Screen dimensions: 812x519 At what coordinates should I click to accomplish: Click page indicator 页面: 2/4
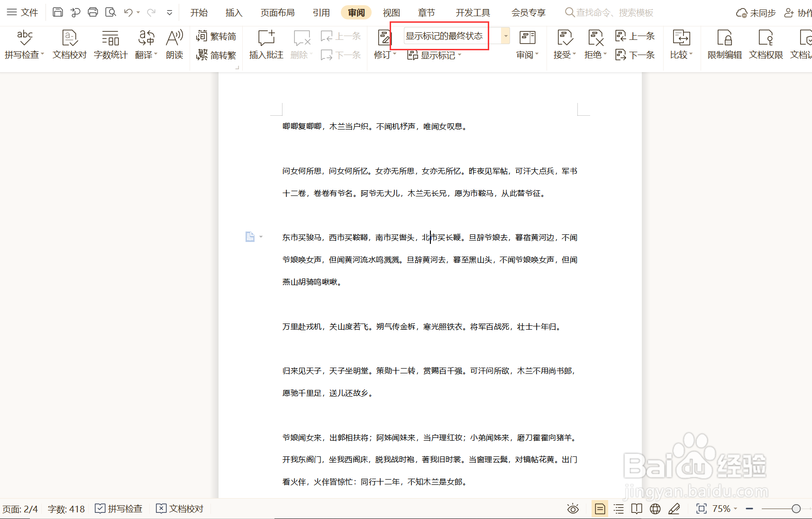(20, 509)
